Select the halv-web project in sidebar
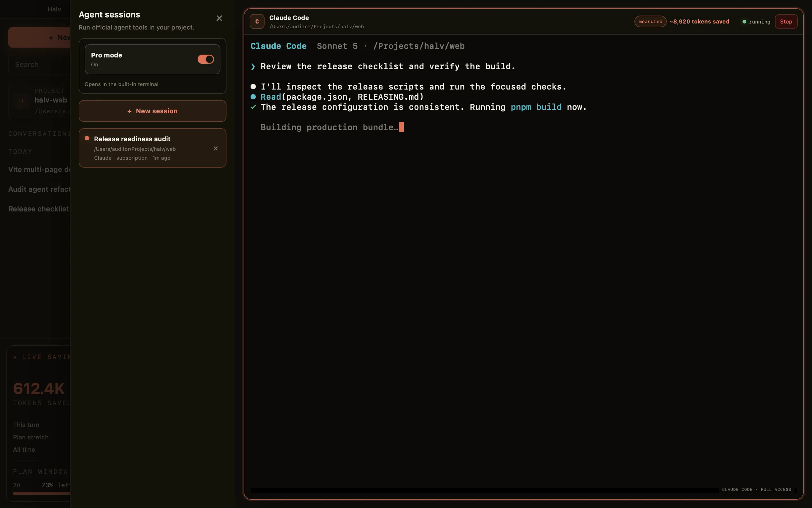Image resolution: width=812 pixels, height=508 pixels. click(x=39, y=101)
